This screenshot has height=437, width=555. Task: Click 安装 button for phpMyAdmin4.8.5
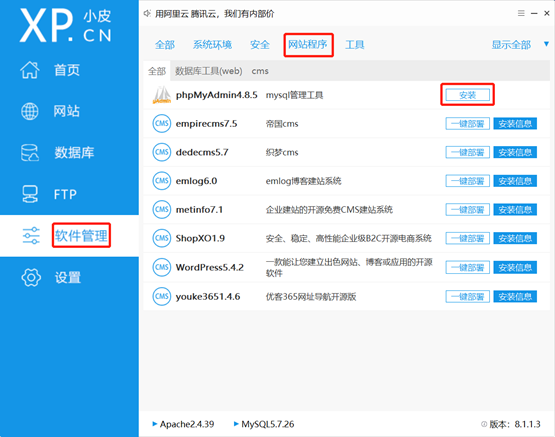tap(468, 95)
